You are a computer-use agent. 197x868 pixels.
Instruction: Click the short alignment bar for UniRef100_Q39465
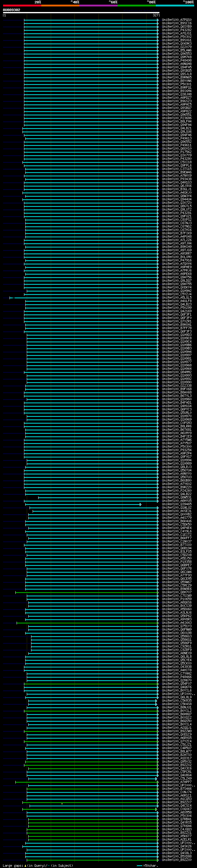pos(83,504)
